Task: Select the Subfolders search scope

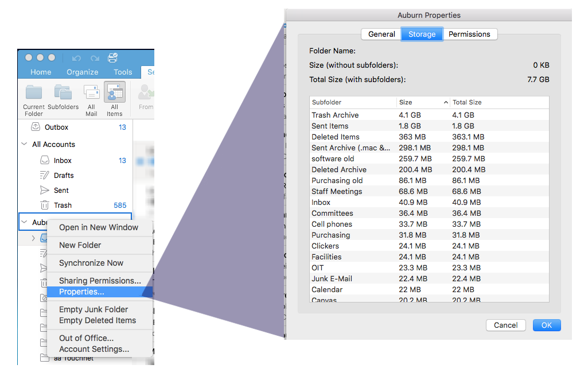Action: point(63,97)
